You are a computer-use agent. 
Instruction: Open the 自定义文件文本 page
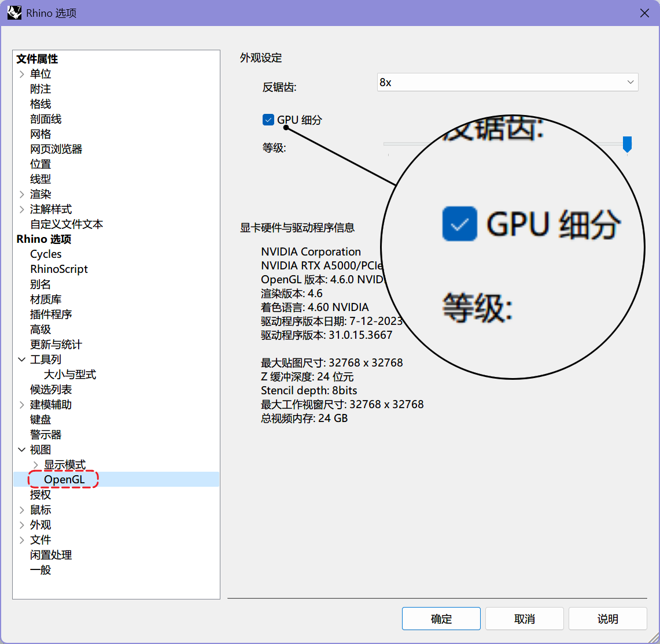point(67,224)
